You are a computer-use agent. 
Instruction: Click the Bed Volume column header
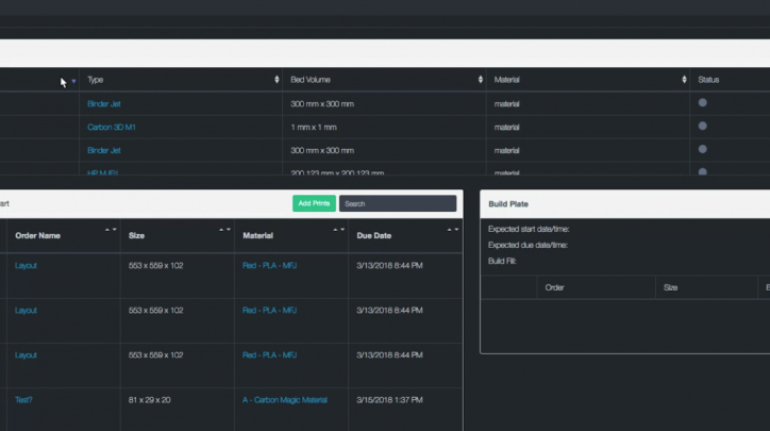point(310,80)
